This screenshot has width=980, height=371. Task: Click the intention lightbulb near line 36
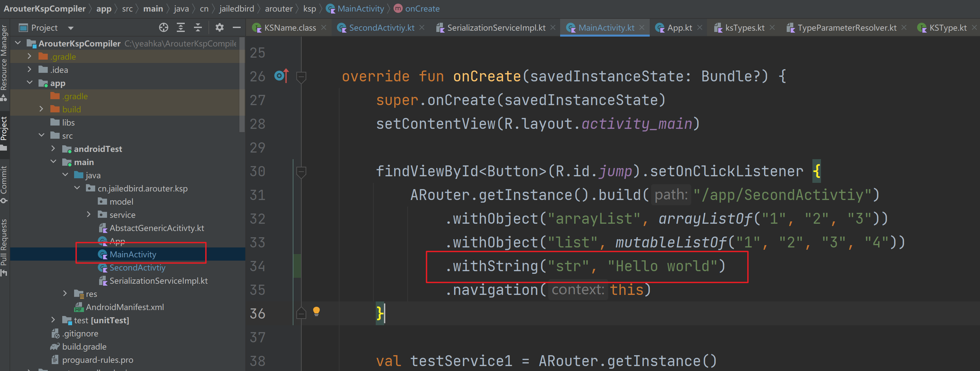point(317,311)
